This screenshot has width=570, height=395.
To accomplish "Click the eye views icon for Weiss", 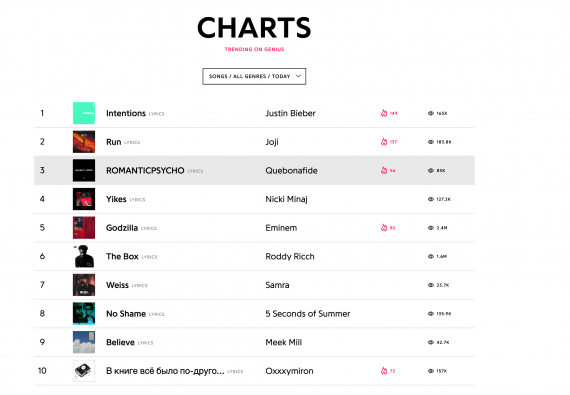I will click(431, 285).
